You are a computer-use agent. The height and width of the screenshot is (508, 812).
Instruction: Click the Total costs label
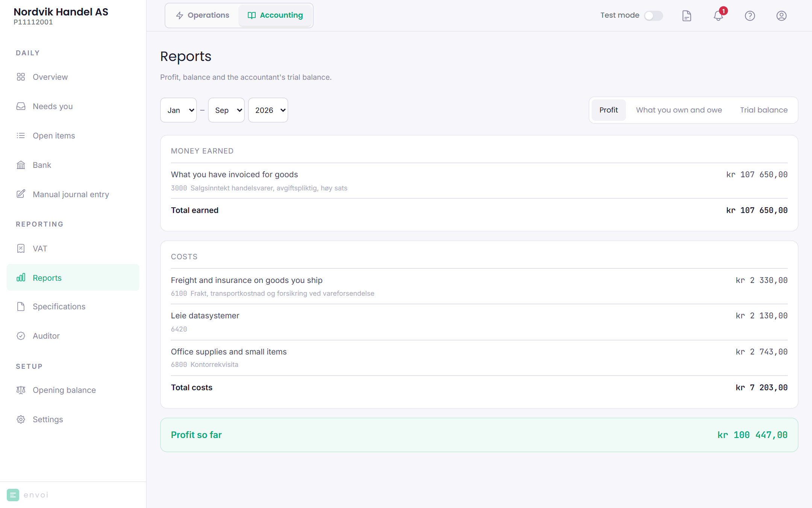click(x=192, y=388)
